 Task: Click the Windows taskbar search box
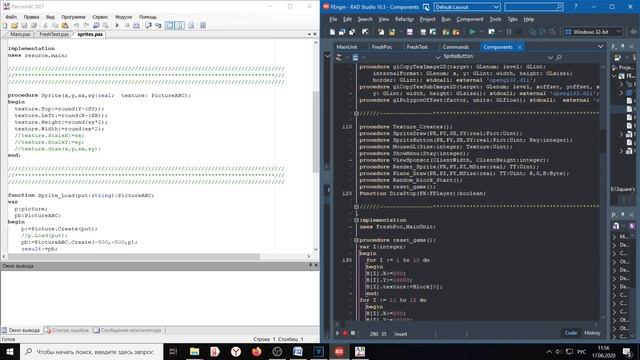point(92,351)
